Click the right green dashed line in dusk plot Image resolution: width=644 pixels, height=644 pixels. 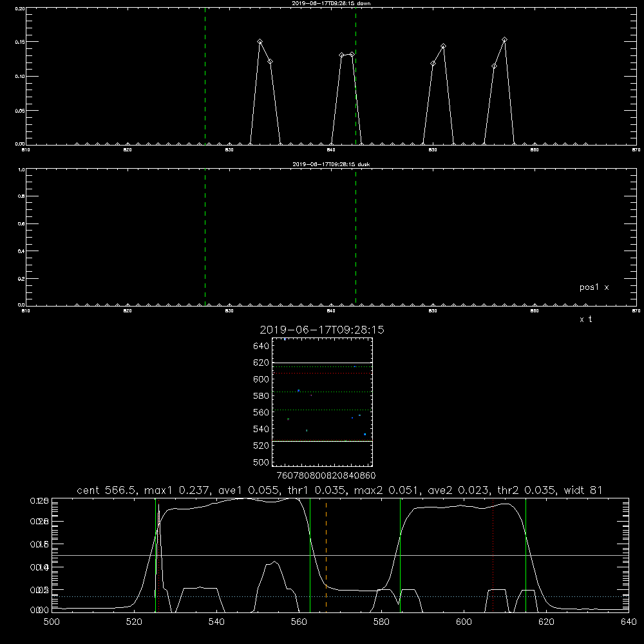tap(355, 237)
